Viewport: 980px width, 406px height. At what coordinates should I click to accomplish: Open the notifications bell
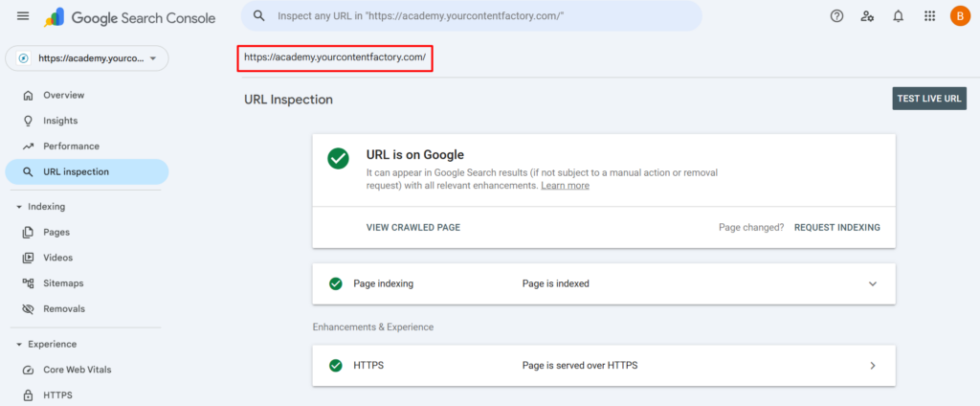click(x=898, y=16)
